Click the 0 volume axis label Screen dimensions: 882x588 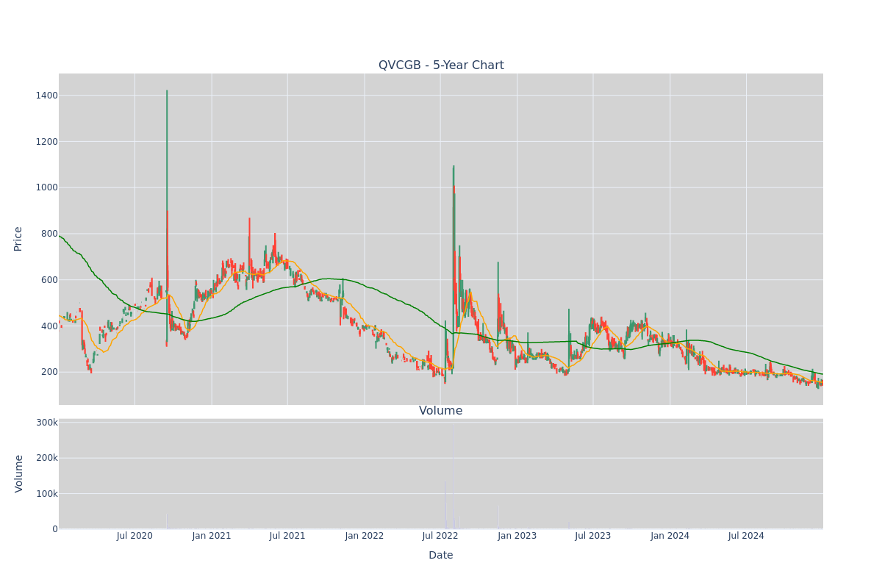tap(54, 529)
